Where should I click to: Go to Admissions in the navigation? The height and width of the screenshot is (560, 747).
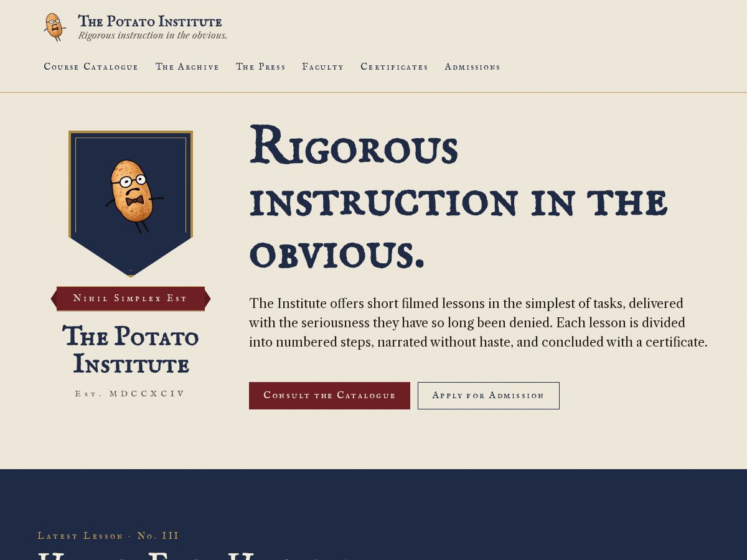[472, 67]
